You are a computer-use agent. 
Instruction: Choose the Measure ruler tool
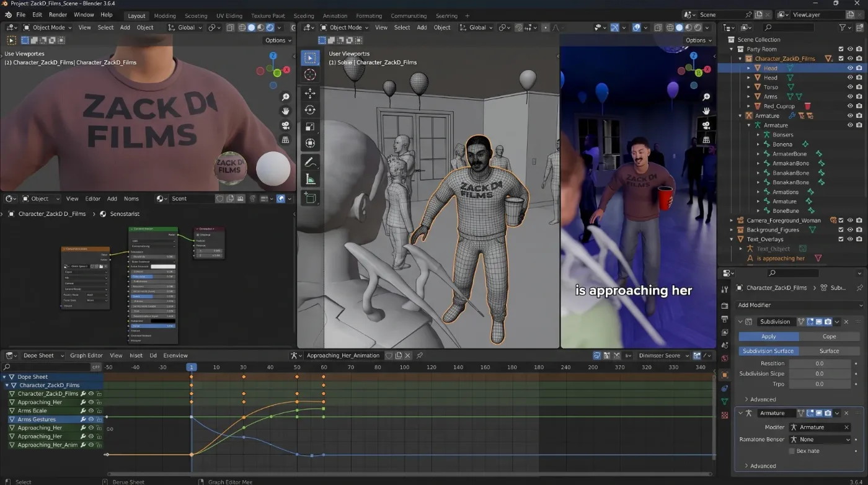tap(311, 179)
